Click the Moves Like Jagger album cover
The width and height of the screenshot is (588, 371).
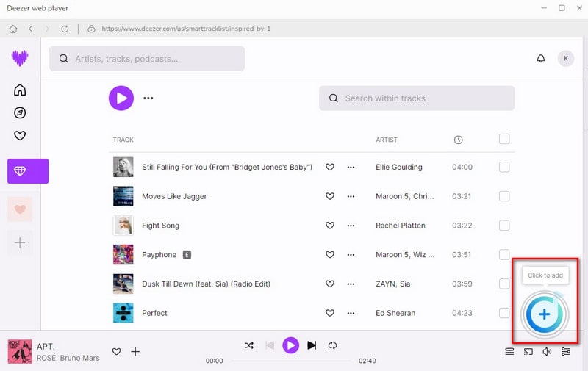(x=123, y=196)
